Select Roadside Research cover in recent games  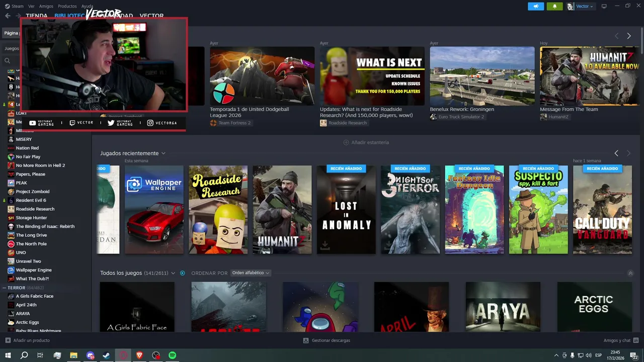[218, 210]
